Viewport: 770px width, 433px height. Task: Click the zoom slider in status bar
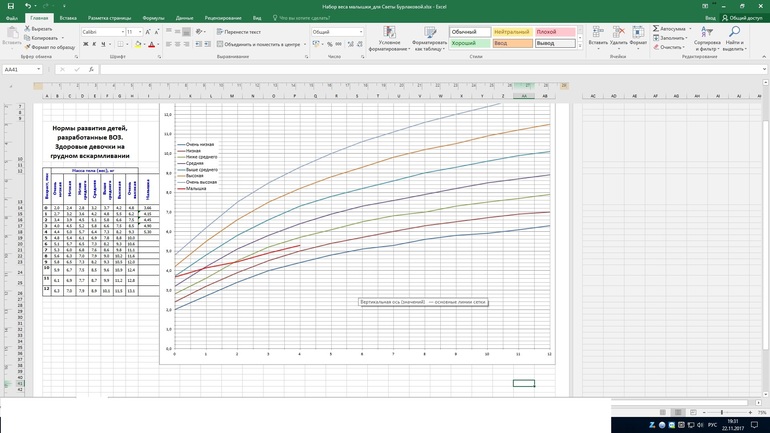(722, 412)
